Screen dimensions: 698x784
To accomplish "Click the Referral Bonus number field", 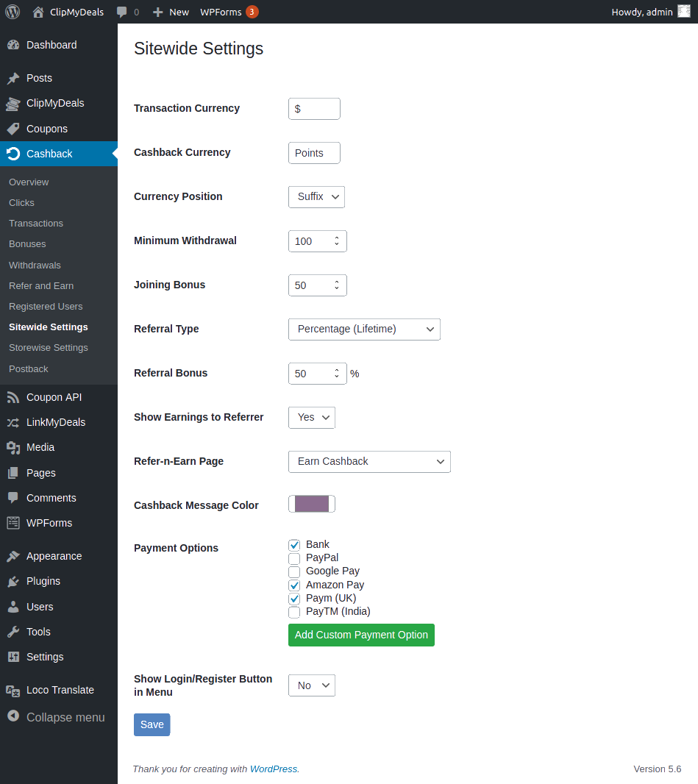I will coord(318,374).
